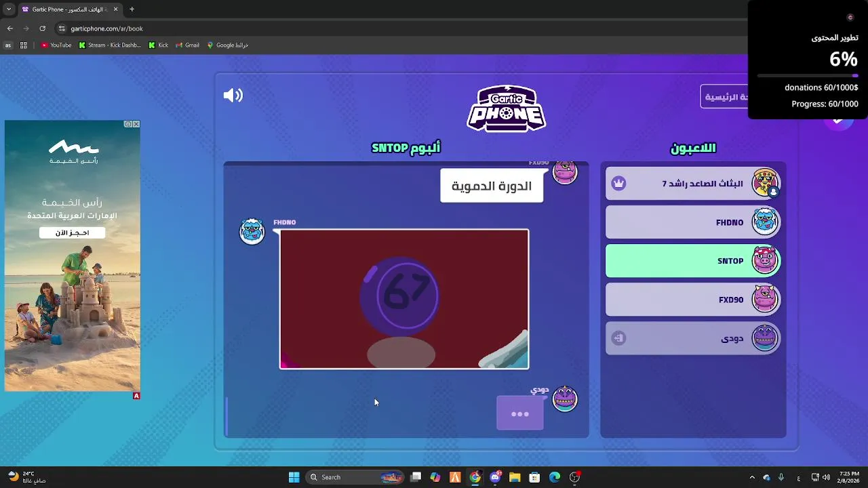Image resolution: width=868 pixels, height=488 pixels.
Task: Open the sandcastle beach advertisement
Action: tap(73, 256)
